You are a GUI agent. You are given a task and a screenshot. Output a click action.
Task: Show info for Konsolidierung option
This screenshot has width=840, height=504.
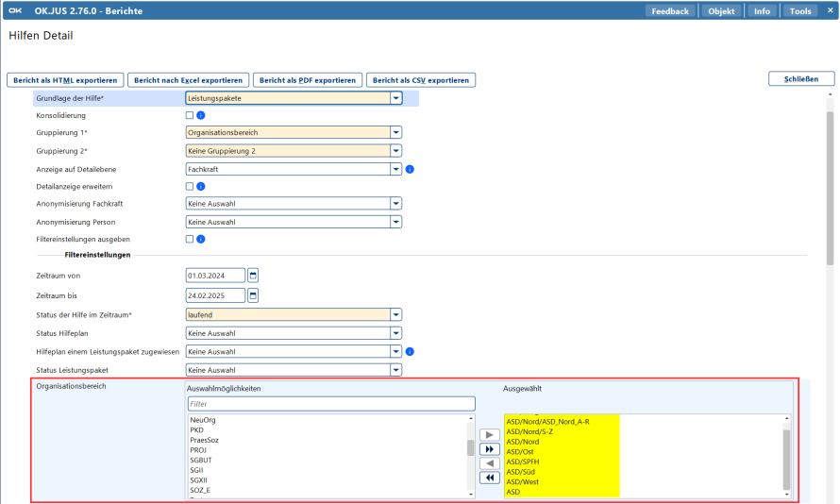pos(201,115)
